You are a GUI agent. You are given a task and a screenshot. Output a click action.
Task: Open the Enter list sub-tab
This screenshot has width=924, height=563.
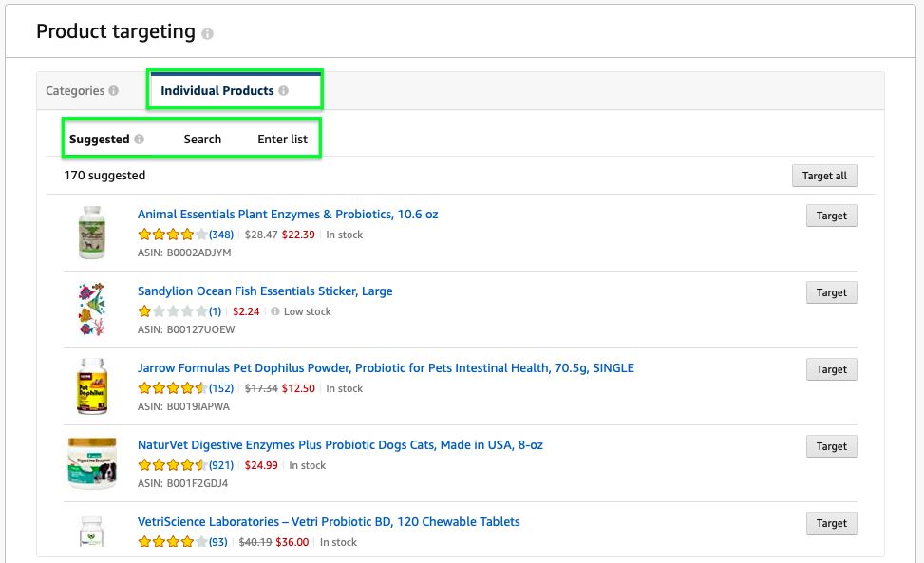pyautogui.click(x=282, y=139)
